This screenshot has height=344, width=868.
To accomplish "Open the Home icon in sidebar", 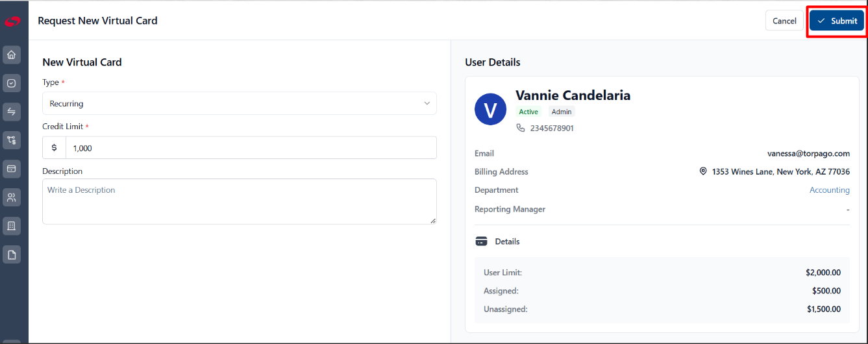I will pyautogui.click(x=11, y=55).
